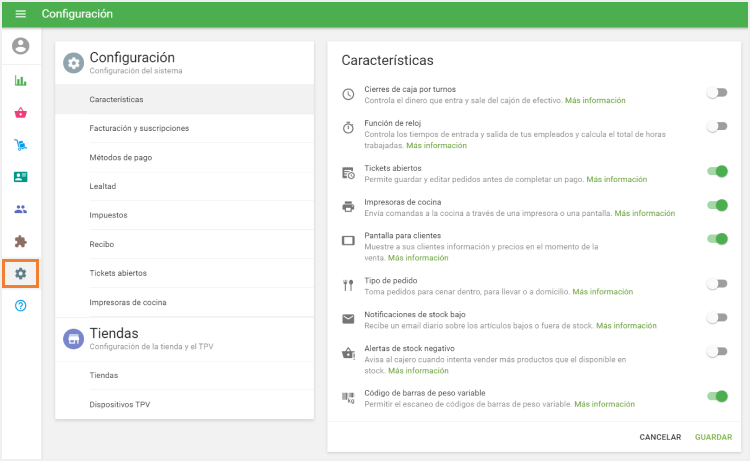Enable Alertas de stock negativo switch
Screen dimensions: 750x461
pos(717,351)
